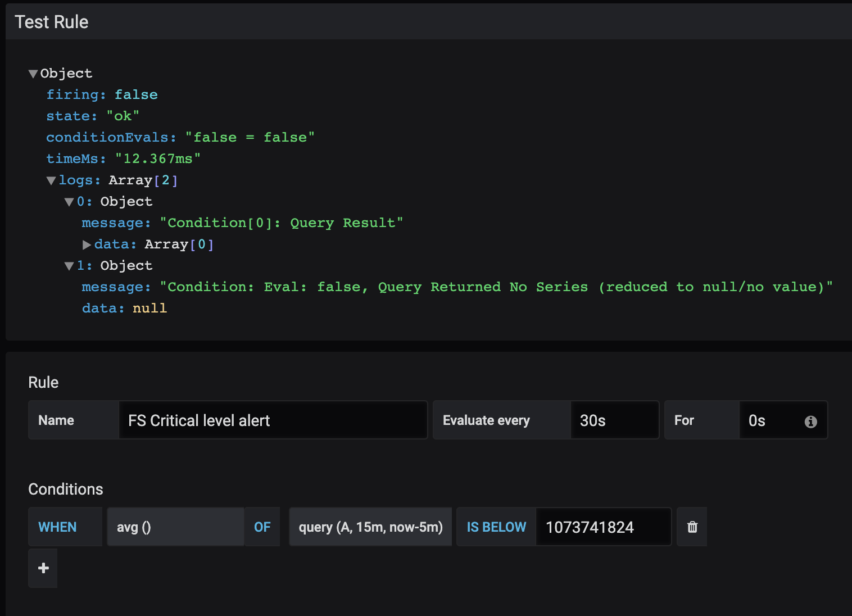Edit the threshold value 1073741824

[x=603, y=527]
